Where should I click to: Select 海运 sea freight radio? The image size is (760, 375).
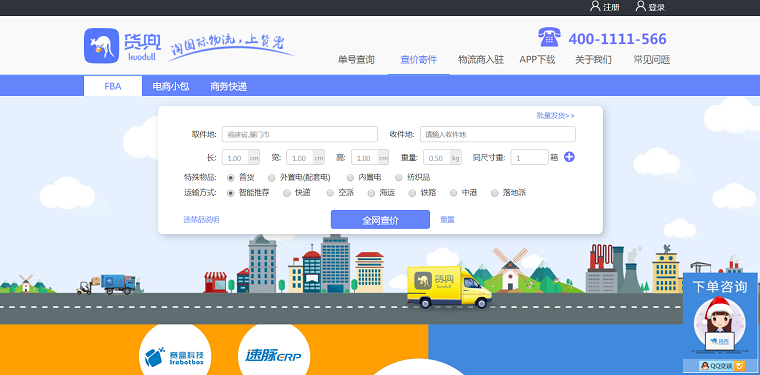coord(371,193)
